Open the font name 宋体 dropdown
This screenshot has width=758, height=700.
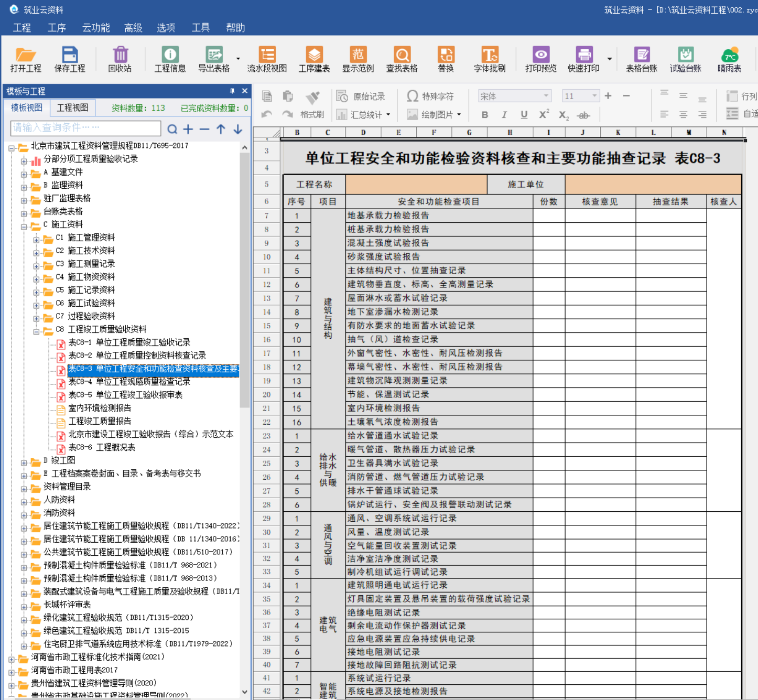546,96
